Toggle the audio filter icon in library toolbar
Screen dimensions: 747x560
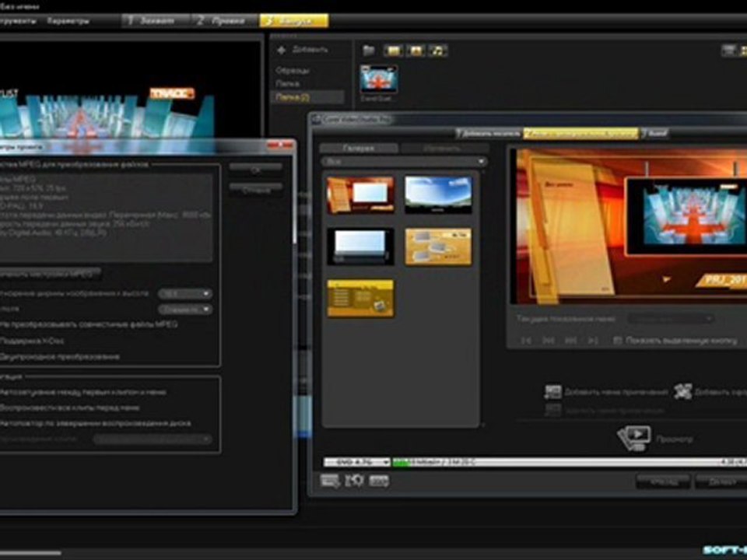tap(437, 51)
